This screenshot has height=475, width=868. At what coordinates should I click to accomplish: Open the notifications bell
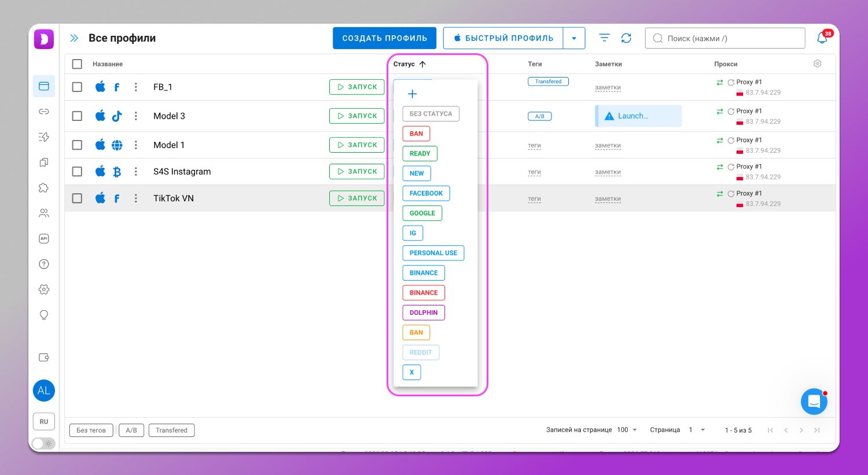(822, 38)
